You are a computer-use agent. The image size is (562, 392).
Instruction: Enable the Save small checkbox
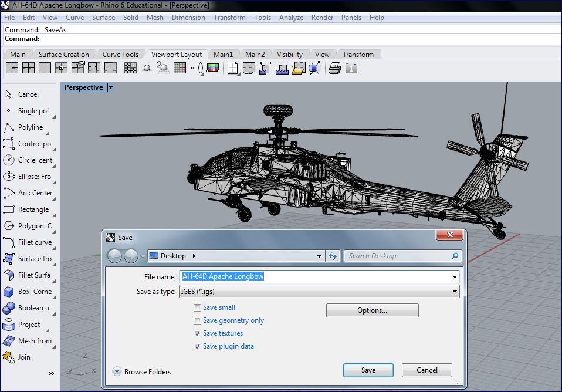click(197, 307)
